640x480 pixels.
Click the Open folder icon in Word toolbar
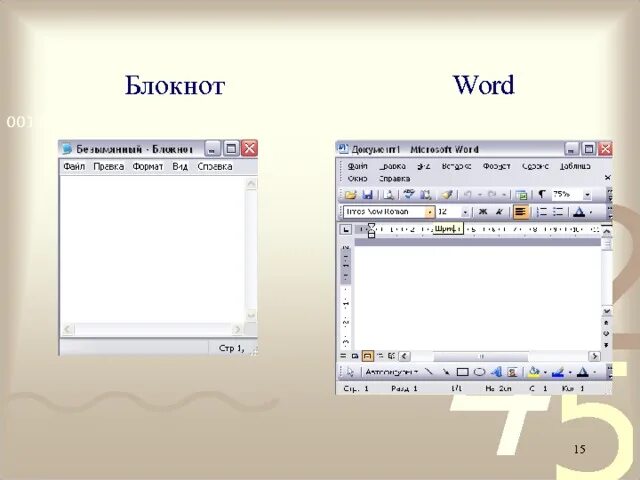(x=351, y=195)
